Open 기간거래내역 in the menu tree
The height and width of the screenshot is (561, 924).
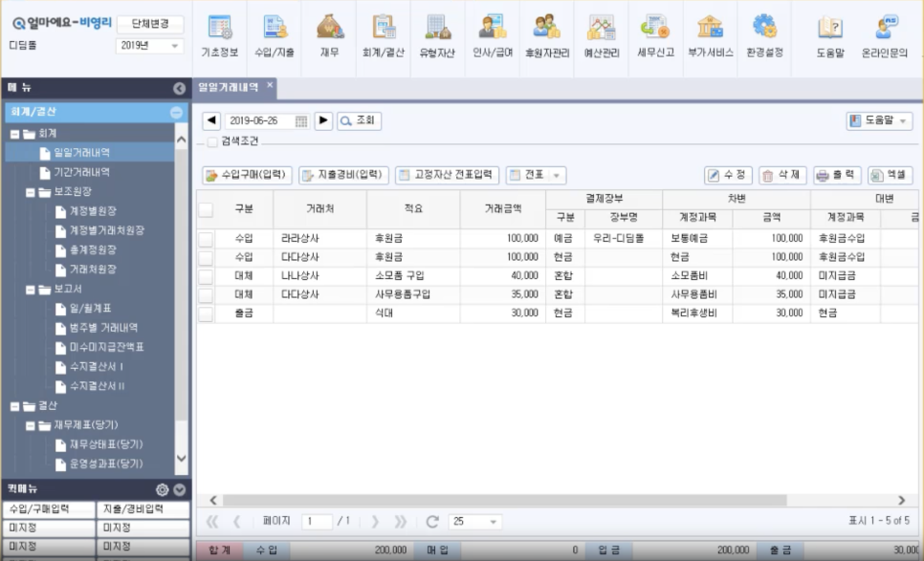82,172
